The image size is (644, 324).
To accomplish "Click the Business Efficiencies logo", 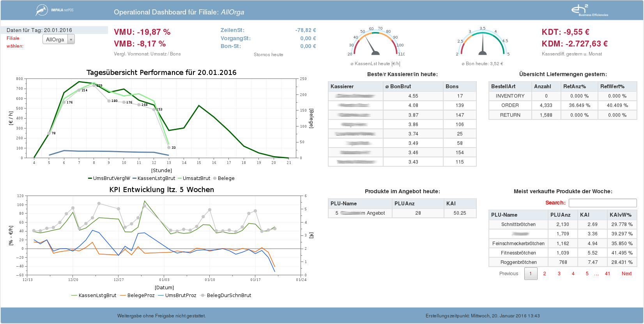I will point(589,11).
